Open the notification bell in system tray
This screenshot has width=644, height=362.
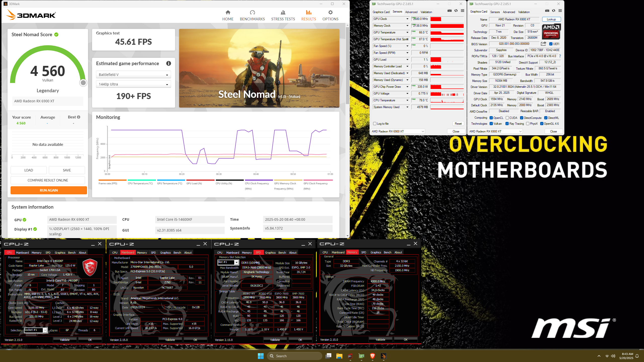pos(637,356)
